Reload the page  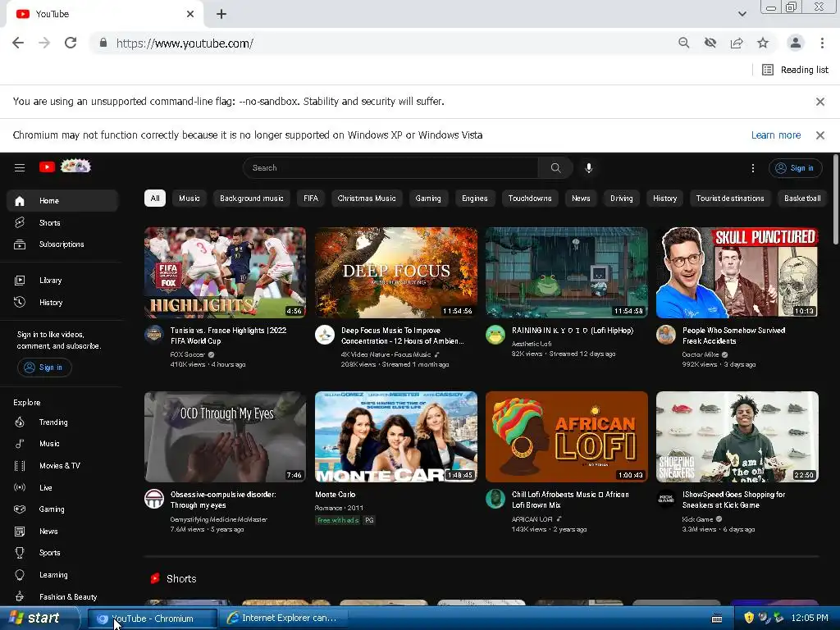[x=71, y=43]
